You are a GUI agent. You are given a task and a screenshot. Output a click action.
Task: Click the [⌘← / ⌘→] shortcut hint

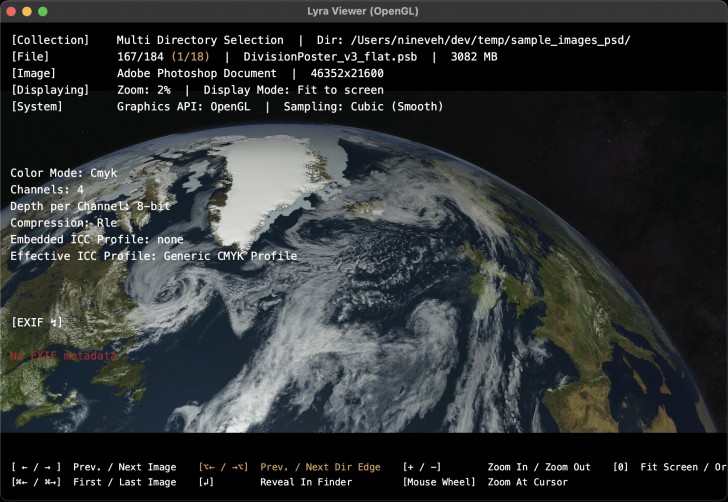[x=36, y=482]
